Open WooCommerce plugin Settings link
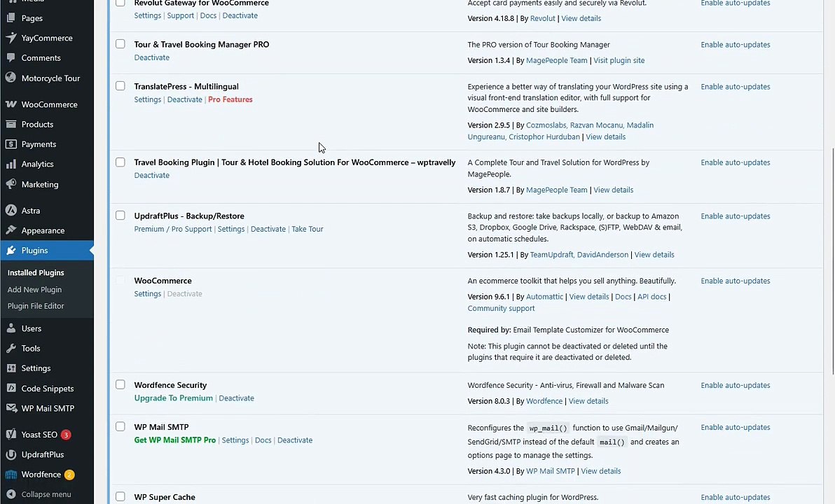 click(x=148, y=294)
